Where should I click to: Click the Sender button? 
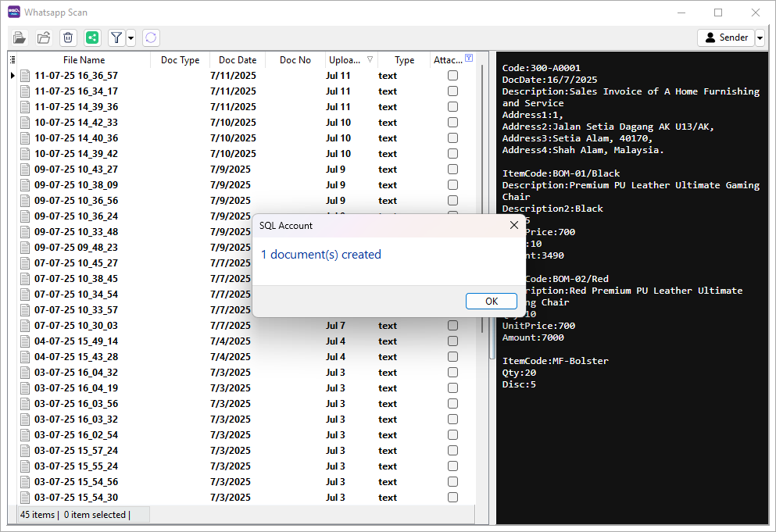coord(726,37)
